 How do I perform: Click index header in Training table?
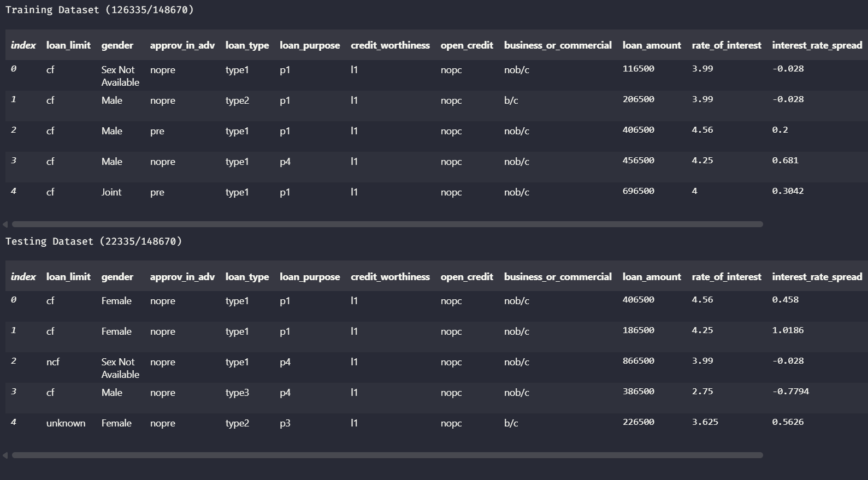click(23, 45)
